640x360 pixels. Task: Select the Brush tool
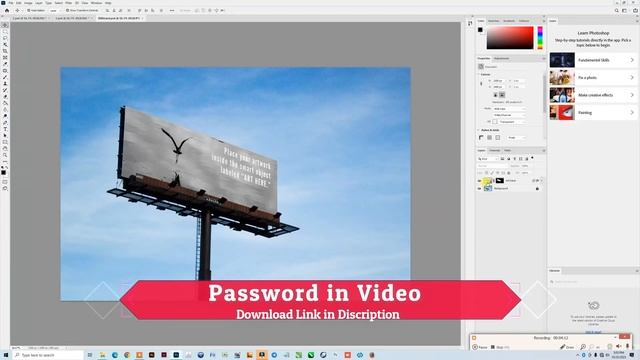pos(5,77)
